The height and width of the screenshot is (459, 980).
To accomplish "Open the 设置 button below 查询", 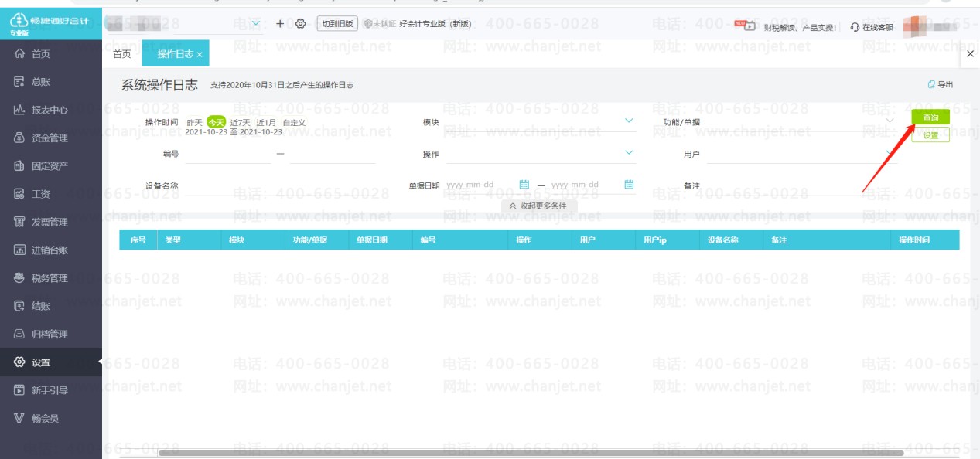I will 930,135.
